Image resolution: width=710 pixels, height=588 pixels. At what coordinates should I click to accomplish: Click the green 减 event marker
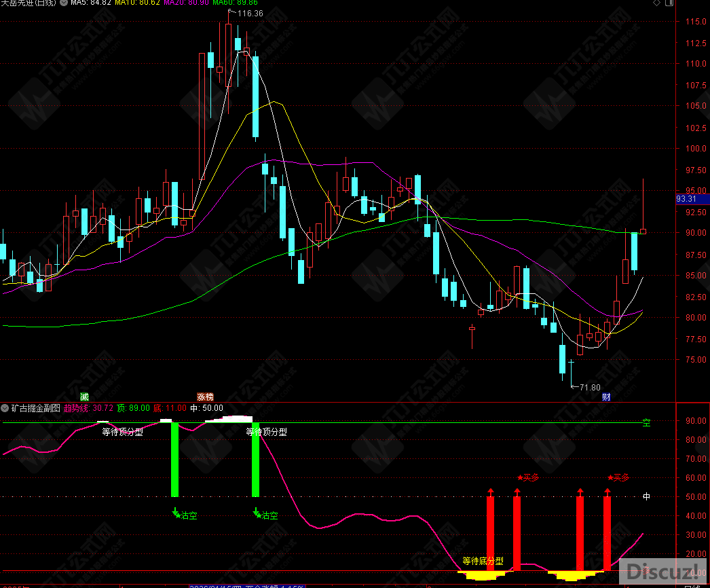coord(84,397)
